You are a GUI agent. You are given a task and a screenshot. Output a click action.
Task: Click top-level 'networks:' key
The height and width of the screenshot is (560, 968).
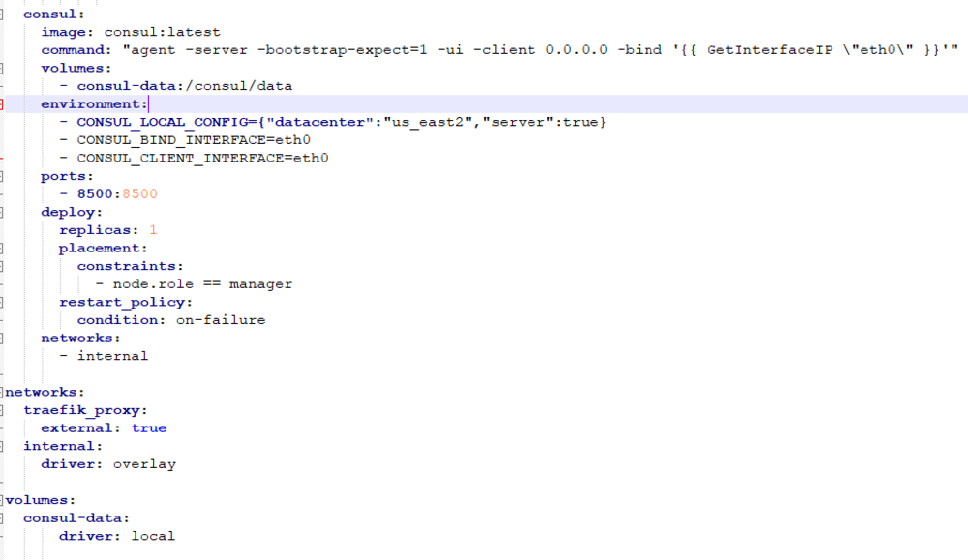click(x=45, y=393)
